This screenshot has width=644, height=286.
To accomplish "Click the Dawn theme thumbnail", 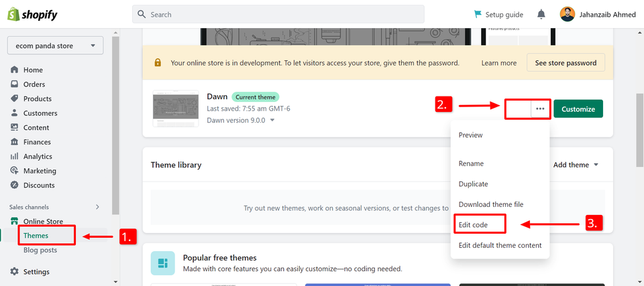I will 176,109.
